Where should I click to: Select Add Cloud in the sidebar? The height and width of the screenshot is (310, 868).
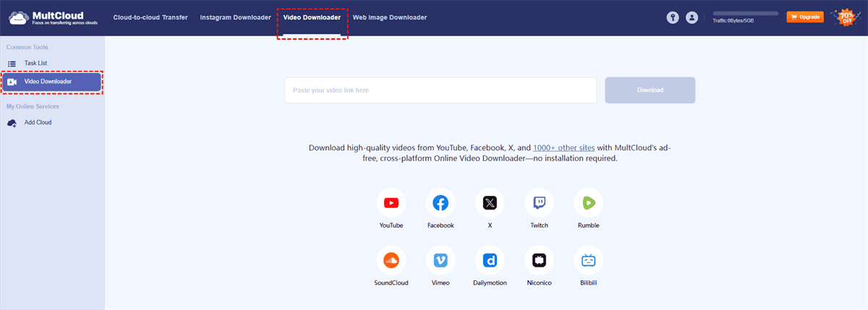(x=38, y=123)
